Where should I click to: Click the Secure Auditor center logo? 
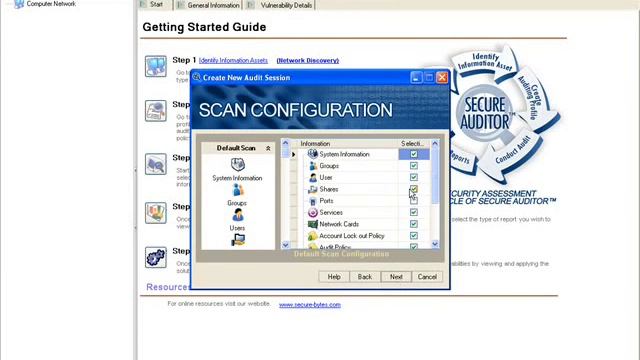click(485, 113)
